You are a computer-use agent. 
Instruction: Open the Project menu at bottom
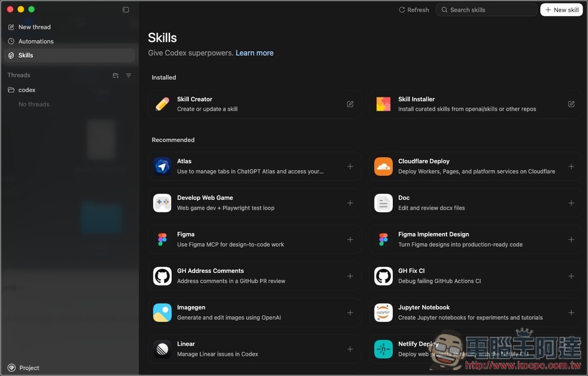click(29, 368)
